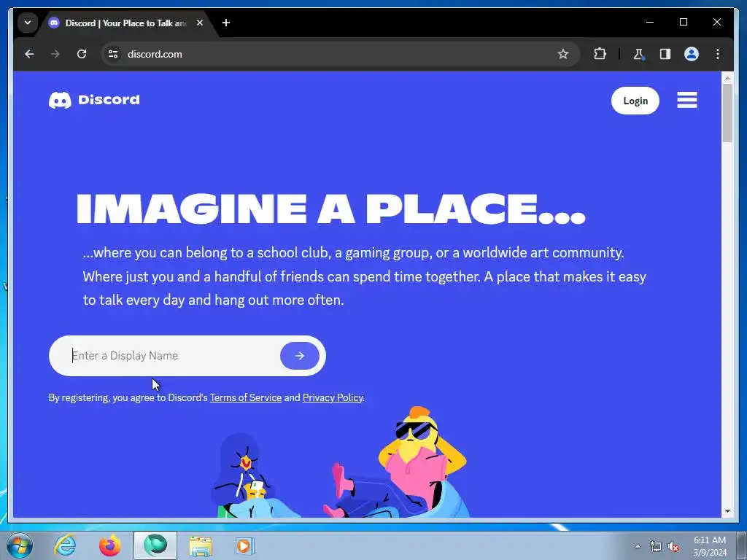
Task: Click the browser forward arrow
Action: 55,54
